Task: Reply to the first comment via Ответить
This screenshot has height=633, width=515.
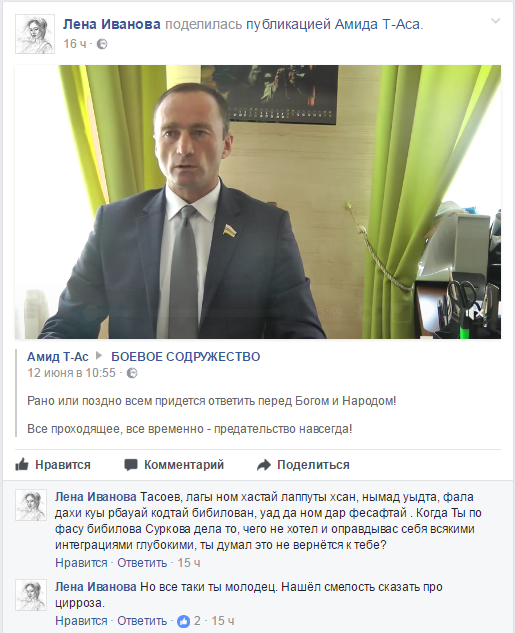Action: [142, 563]
